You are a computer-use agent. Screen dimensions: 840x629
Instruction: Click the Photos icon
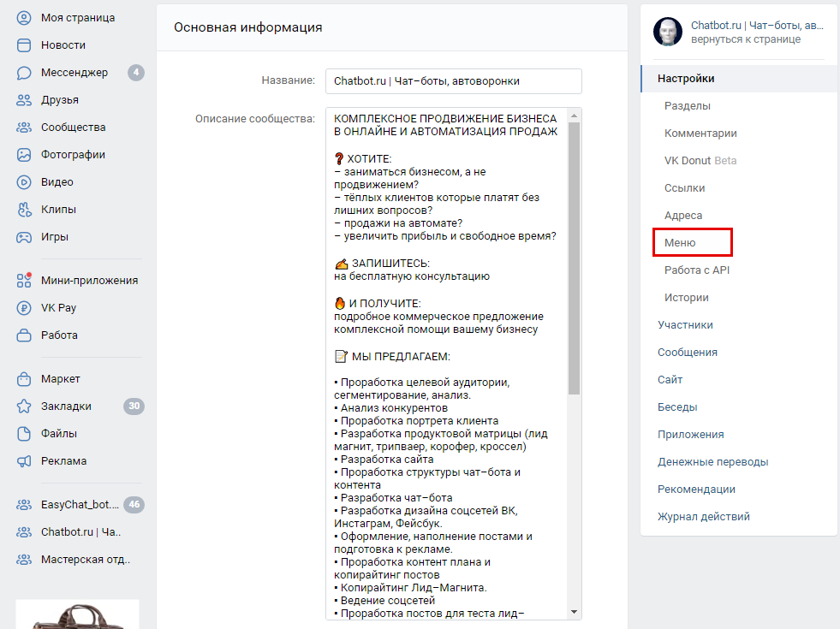pyautogui.click(x=24, y=155)
